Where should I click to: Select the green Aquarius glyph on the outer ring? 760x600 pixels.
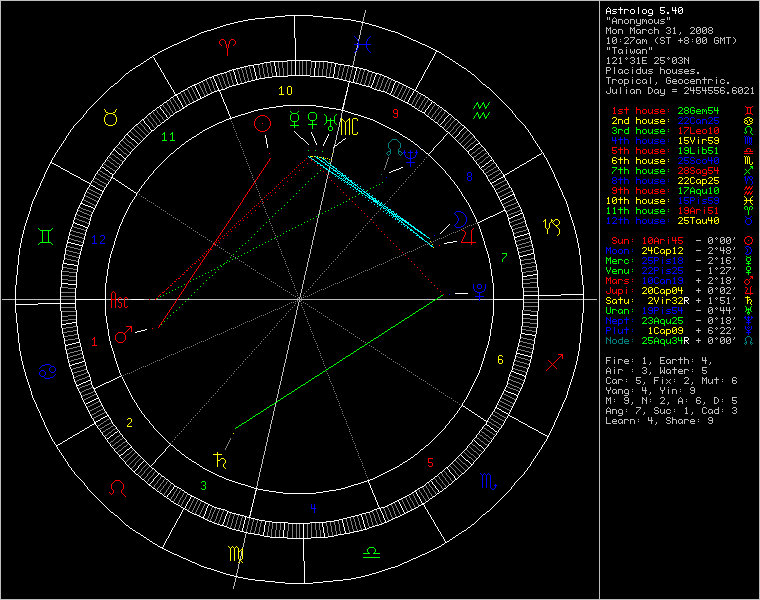481,111
